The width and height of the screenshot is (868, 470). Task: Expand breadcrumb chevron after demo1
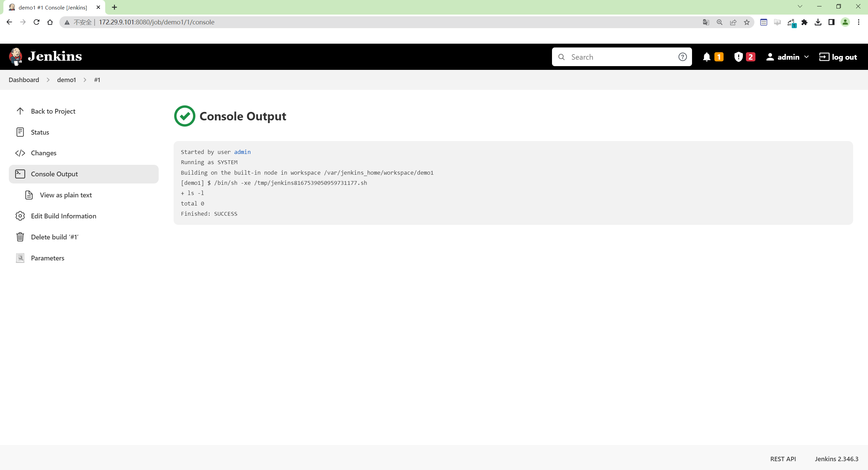click(85, 80)
